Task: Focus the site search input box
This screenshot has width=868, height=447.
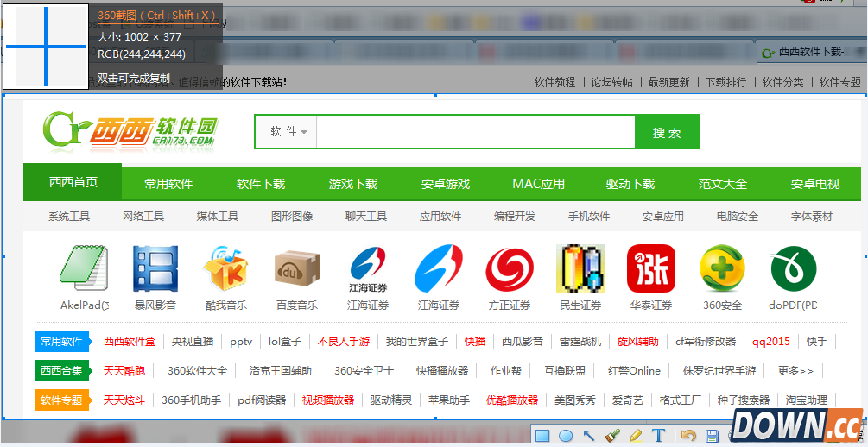Action: click(x=476, y=132)
